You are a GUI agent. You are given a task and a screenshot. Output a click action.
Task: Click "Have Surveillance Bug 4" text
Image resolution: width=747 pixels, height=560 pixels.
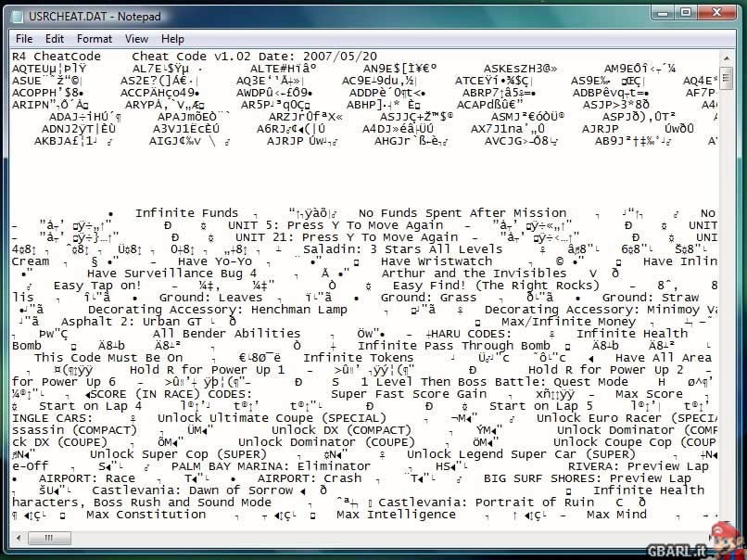pos(171,274)
